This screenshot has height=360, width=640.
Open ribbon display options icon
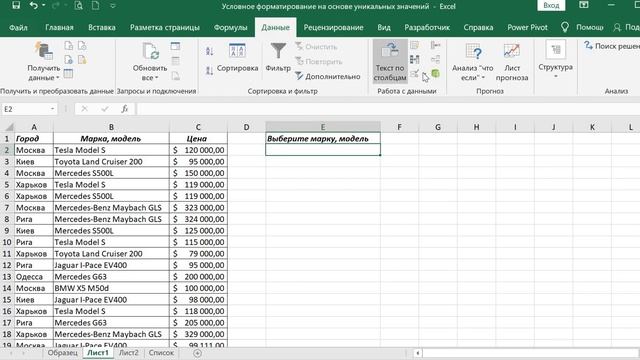coord(584,5)
